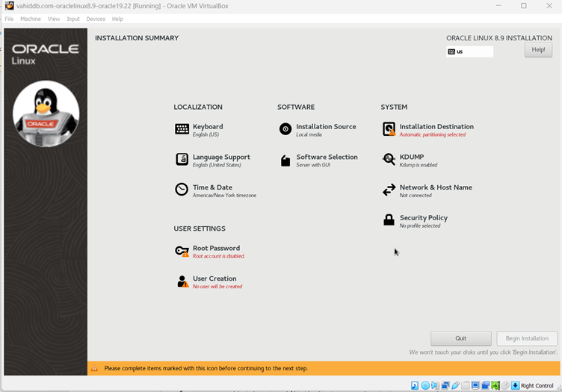Screen dimensions: 562x392
Task: Click the KDUMP magnifier icon
Action: tap(389, 160)
